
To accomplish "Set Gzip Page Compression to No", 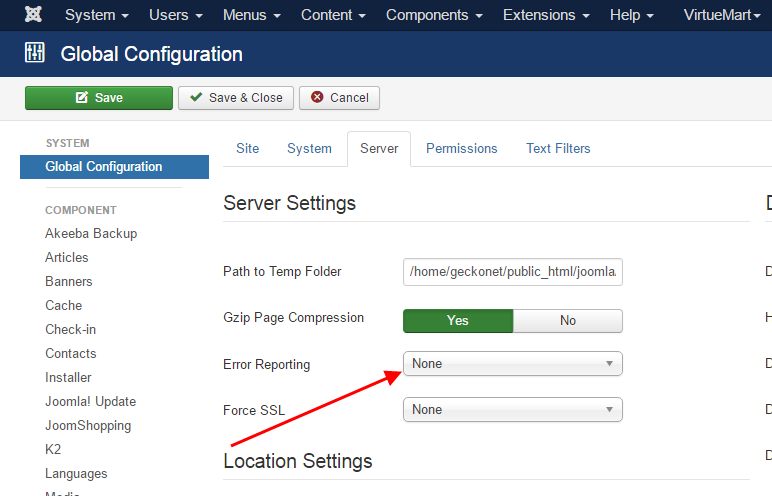I will point(567,321).
